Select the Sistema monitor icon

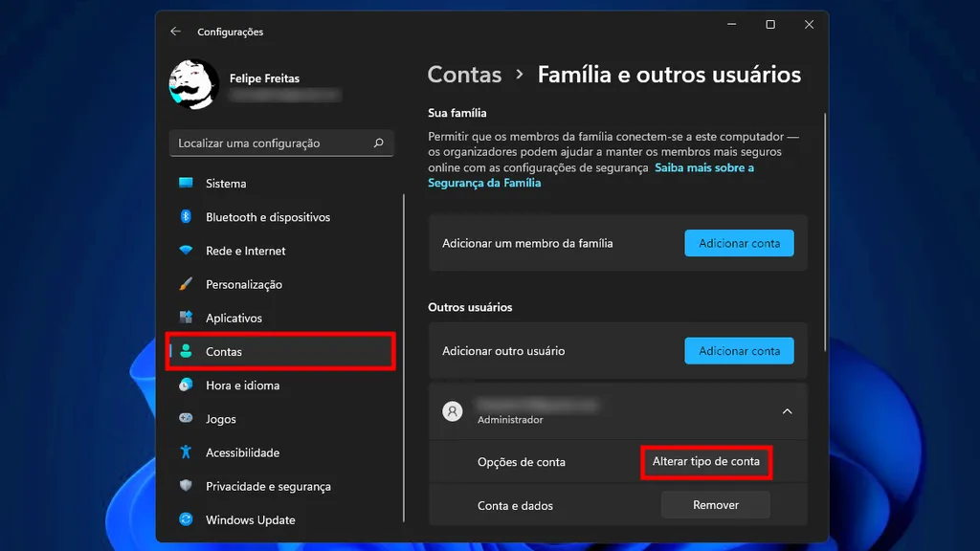[x=186, y=183]
